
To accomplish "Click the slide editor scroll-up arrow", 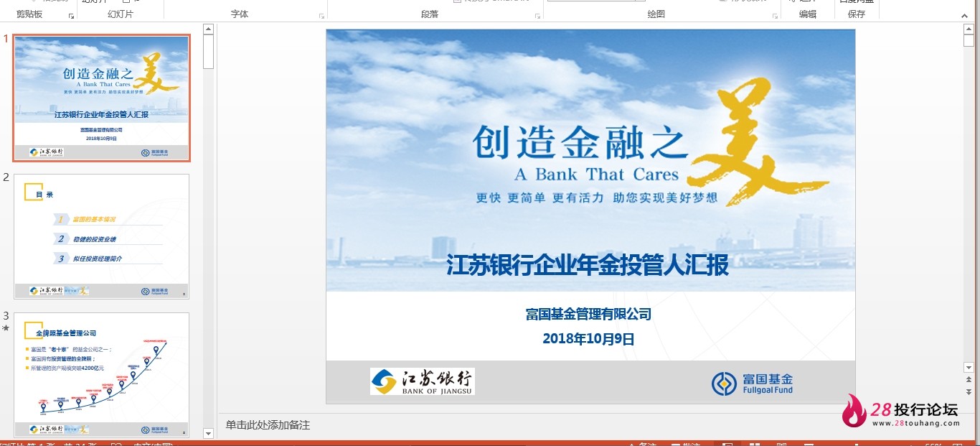I will pos(968,29).
